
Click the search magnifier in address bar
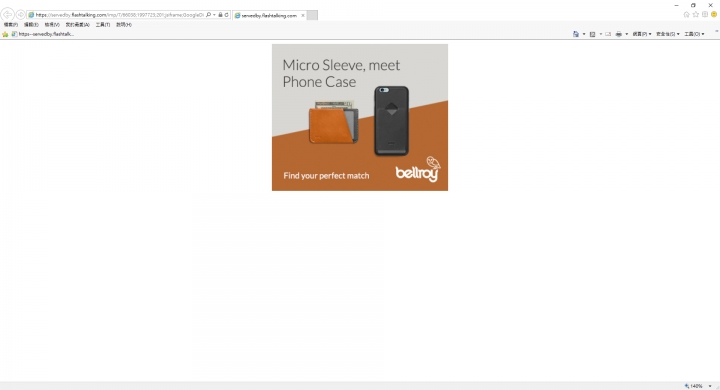(208, 15)
